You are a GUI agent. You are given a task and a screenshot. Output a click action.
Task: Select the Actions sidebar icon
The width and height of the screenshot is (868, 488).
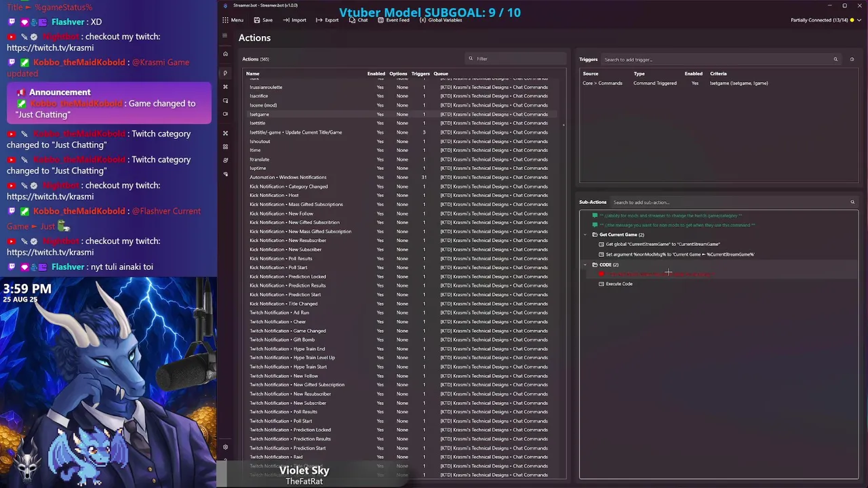[x=225, y=73]
